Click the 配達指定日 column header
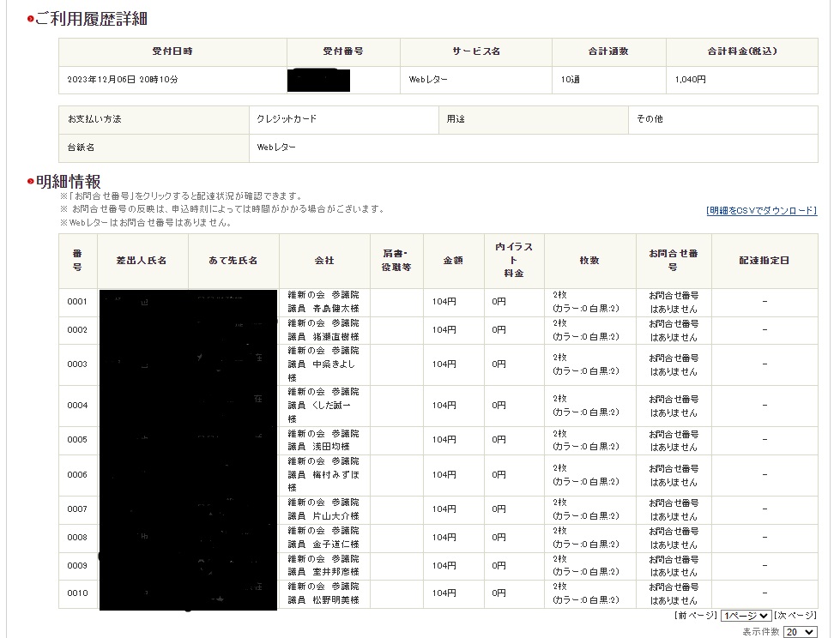Image resolution: width=840 pixels, height=638 pixels. click(764, 261)
